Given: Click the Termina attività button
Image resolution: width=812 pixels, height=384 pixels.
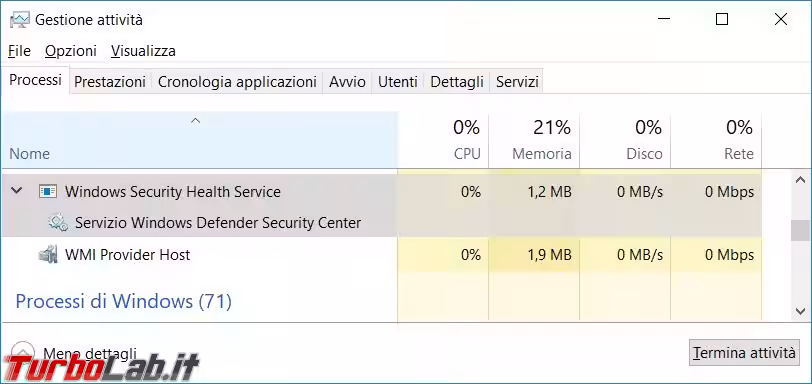Looking at the screenshot, I should coord(744,353).
